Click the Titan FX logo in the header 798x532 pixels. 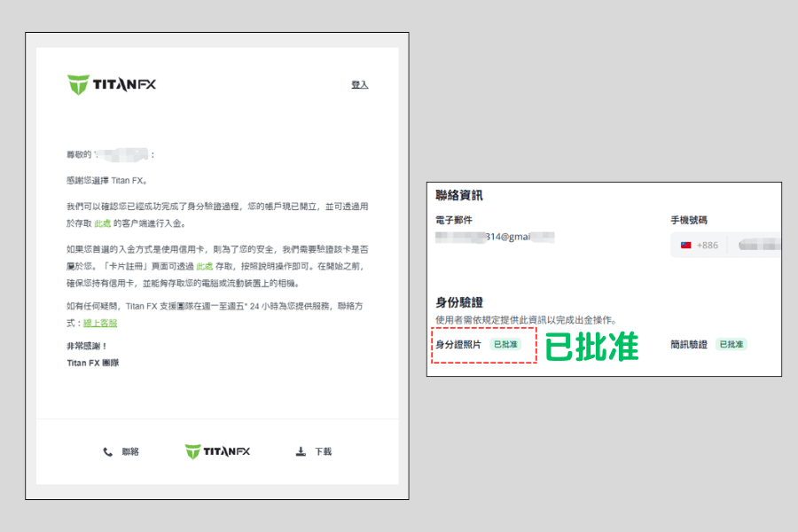click(109, 82)
